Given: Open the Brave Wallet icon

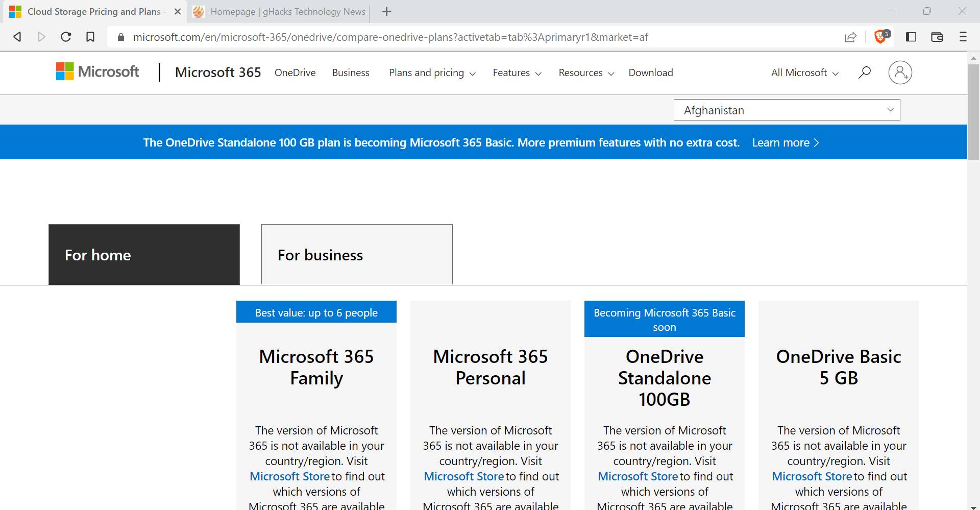Looking at the screenshot, I should tap(937, 37).
